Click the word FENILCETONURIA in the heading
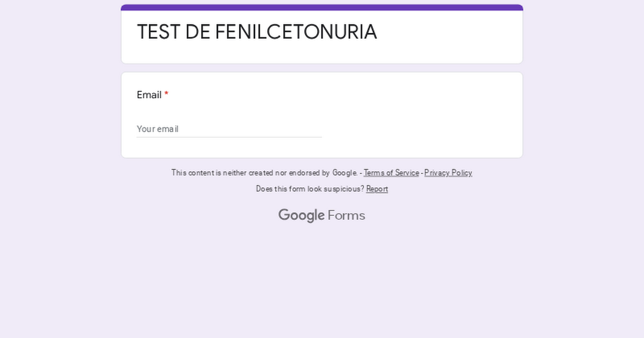Viewport: 644px width, 338px height. [x=296, y=32]
